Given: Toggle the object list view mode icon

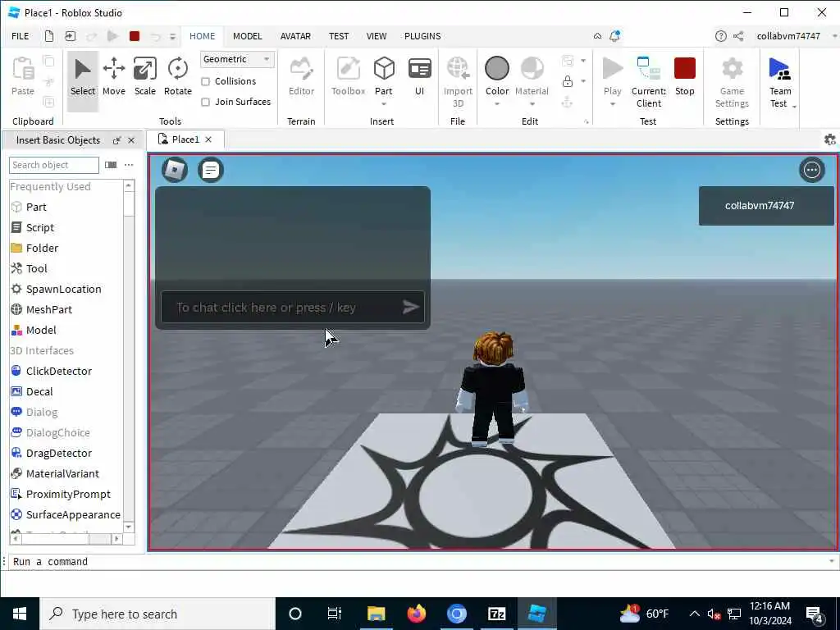Looking at the screenshot, I should (111, 165).
